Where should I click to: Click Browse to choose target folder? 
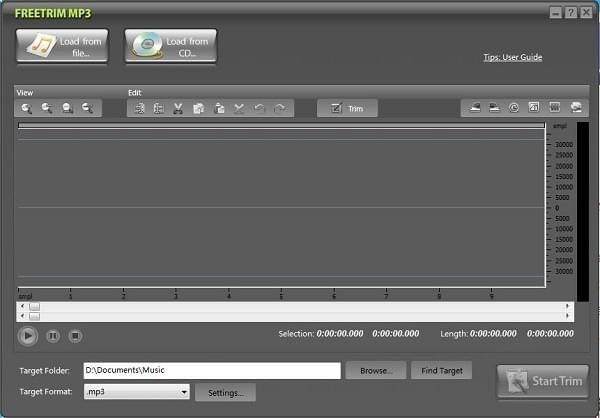[x=376, y=371]
